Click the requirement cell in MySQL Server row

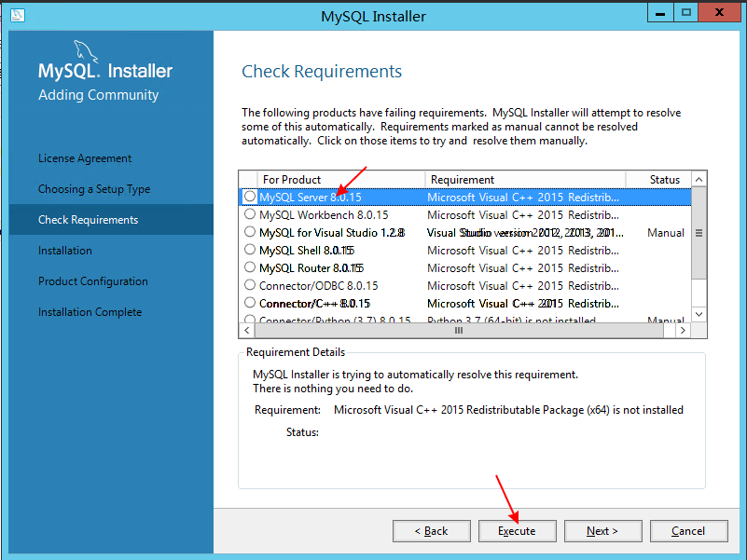point(523,198)
